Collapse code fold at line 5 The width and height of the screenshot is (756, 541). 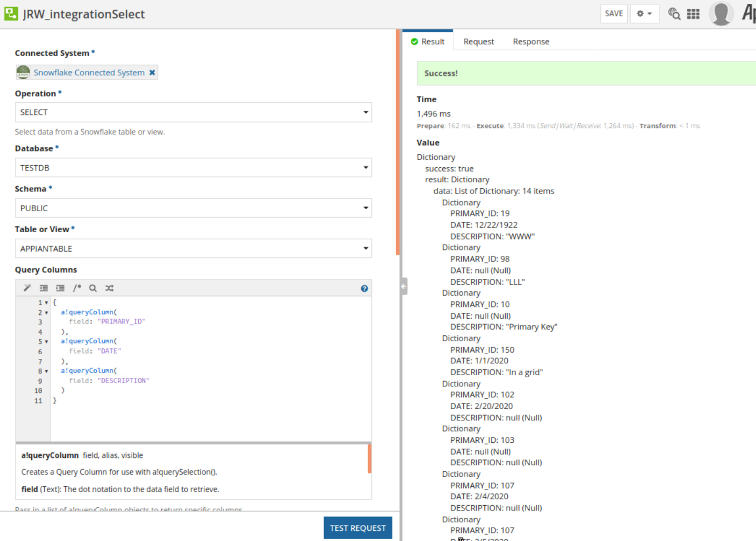click(46, 342)
